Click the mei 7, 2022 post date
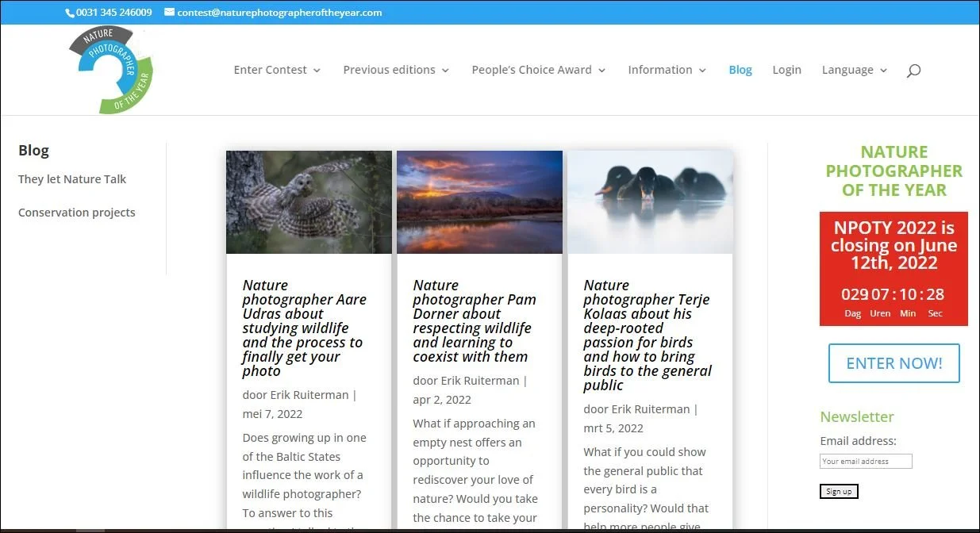 click(272, 414)
